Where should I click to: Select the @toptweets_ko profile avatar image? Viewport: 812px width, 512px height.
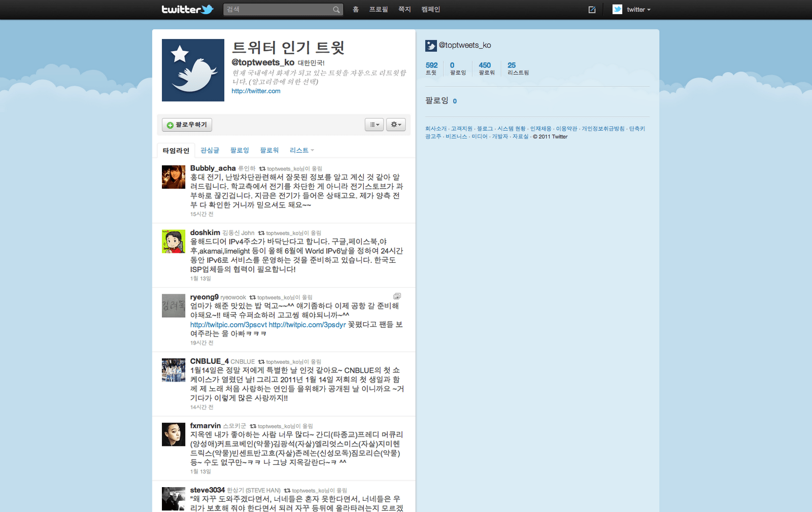pyautogui.click(x=193, y=70)
